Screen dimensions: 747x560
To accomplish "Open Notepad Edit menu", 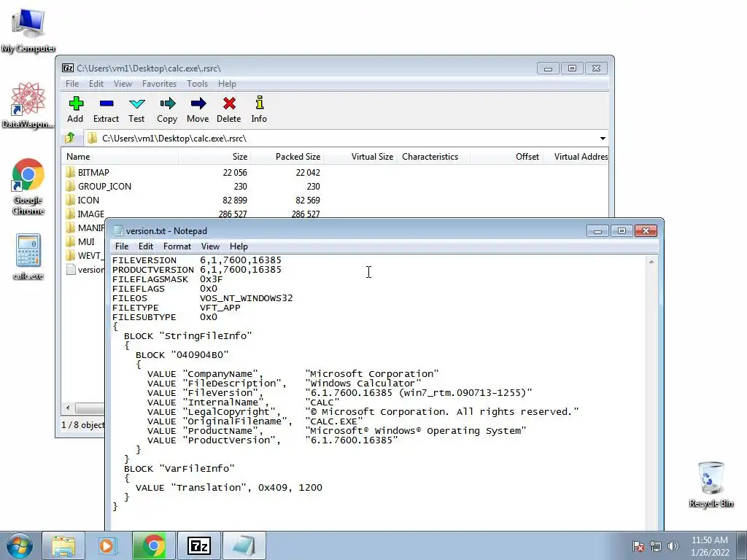I will pyautogui.click(x=146, y=246).
